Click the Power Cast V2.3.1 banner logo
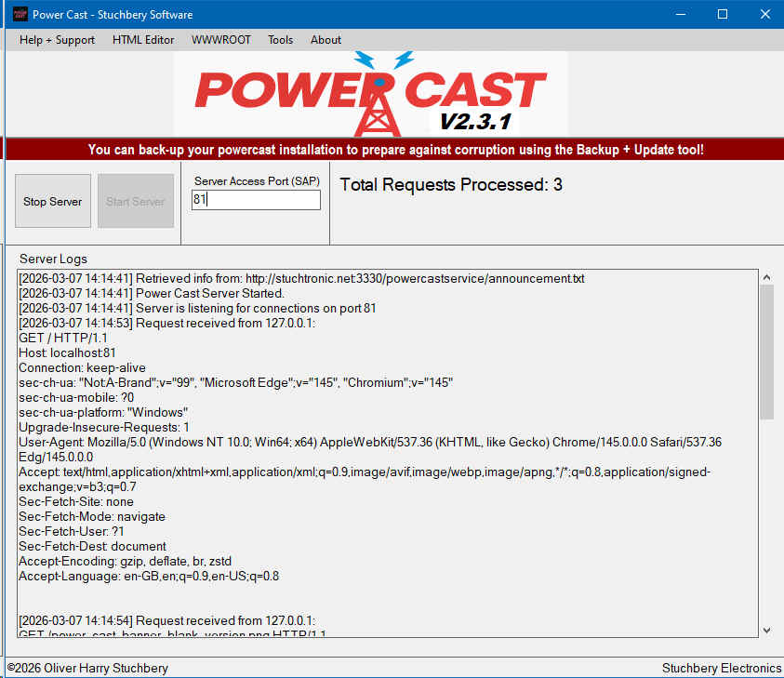This screenshot has width=784, height=678. tap(370, 94)
